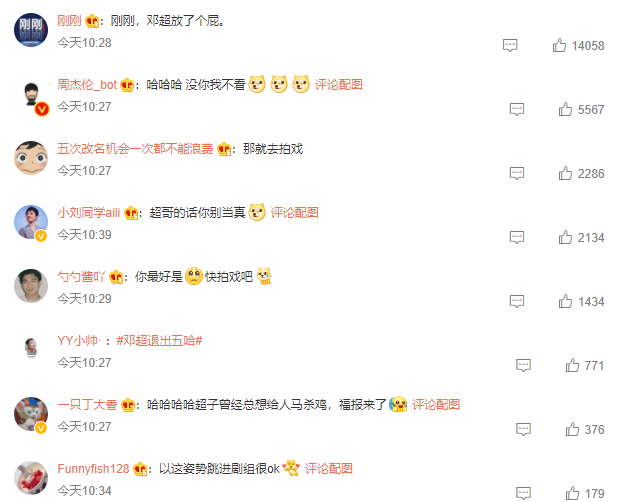This screenshot has width=629, height=502.
Task: Open the username 五次改名机会一次都不能浪费
Action: 135,149
